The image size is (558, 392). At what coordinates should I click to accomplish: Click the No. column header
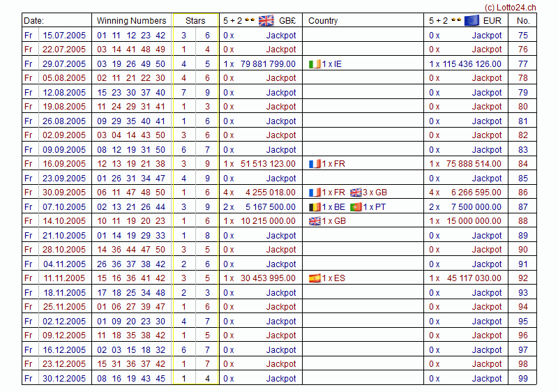[523, 21]
